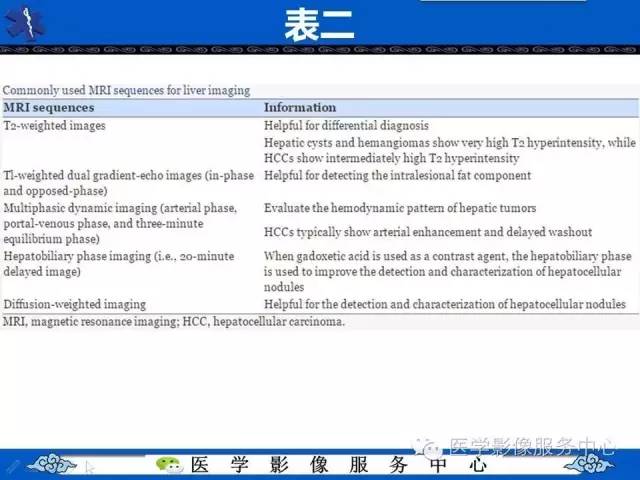The width and height of the screenshot is (640, 480).
Task: Click the footnote 'MRI, magnetic resonance imaging'
Action: tap(174, 322)
